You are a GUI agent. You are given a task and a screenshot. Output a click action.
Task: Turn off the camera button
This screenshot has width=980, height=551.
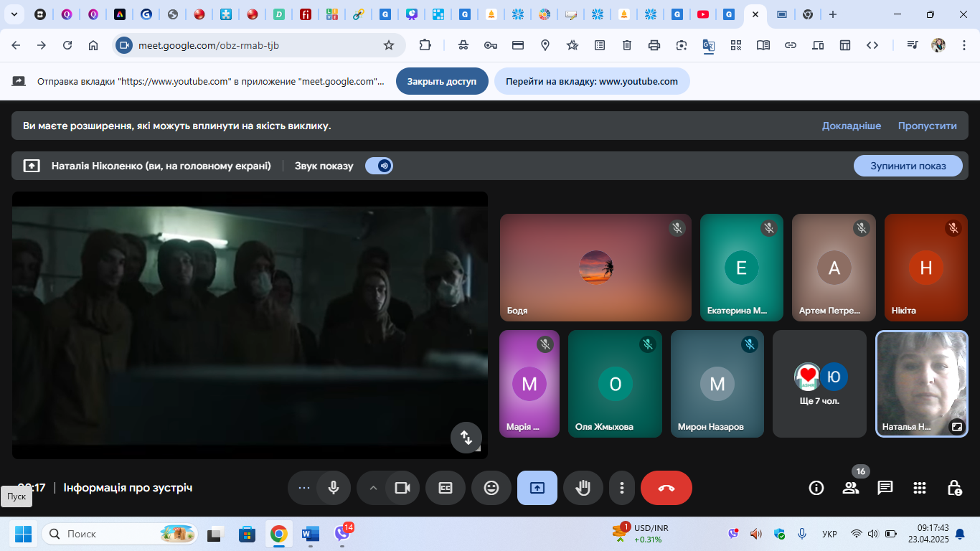pyautogui.click(x=402, y=488)
